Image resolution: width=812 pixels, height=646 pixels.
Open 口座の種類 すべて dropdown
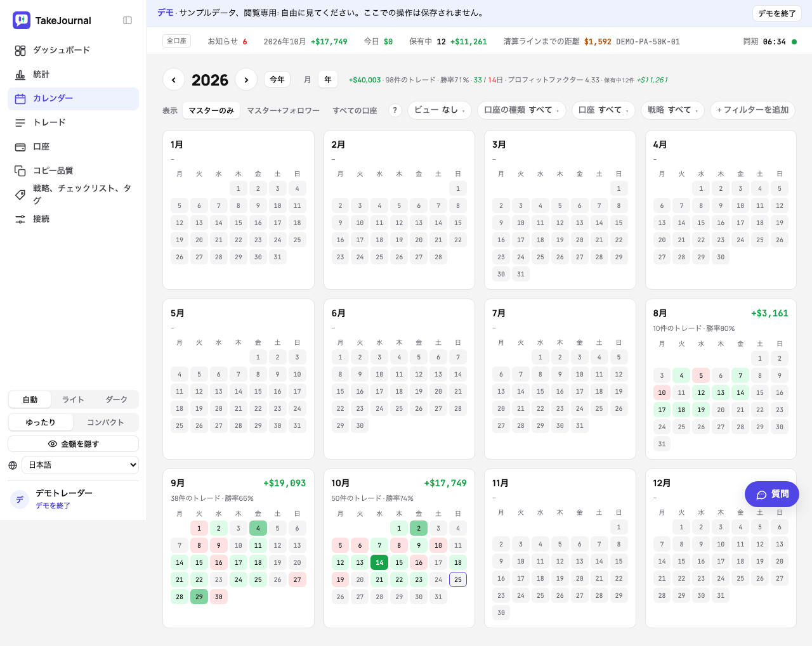click(521, 110)
